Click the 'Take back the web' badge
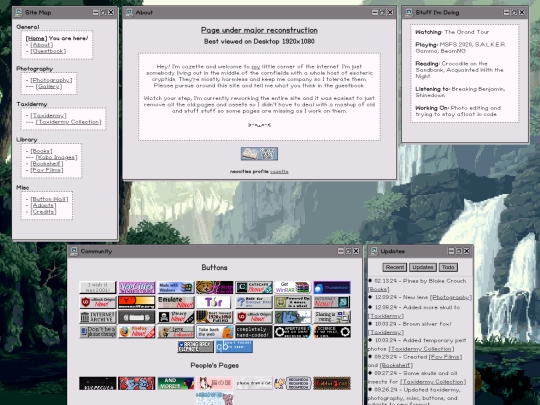This screenshot has width=540, height=405. tap(215, 332)
